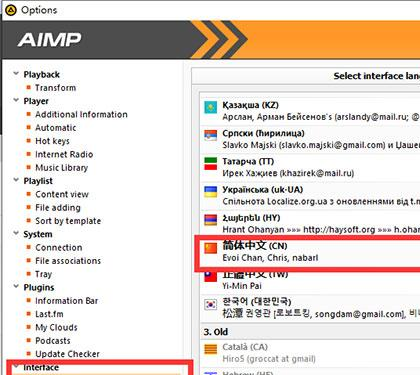Select the Playback category
This screenshot has height=375, width=420.
pos(42,74)
